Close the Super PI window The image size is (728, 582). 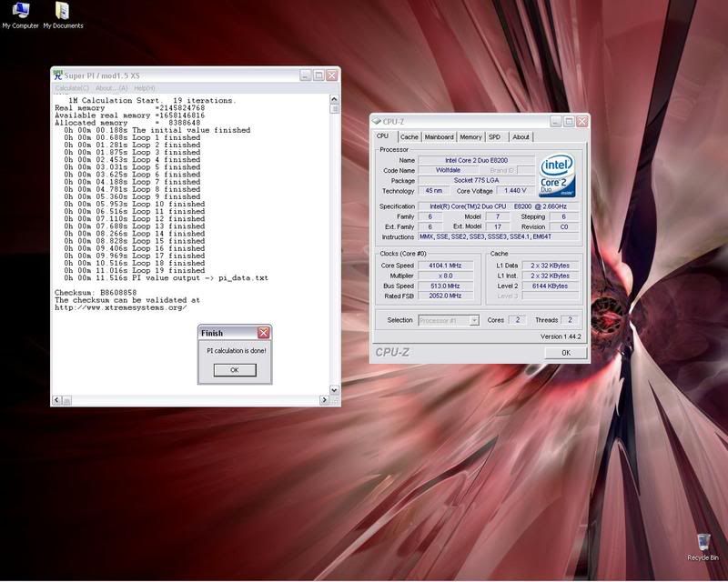click(x=331, y=75)
